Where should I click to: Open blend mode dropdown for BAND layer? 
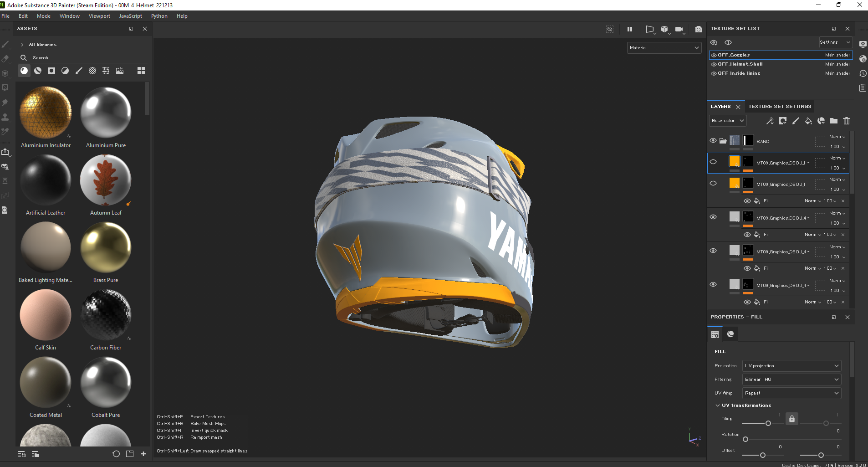(x=837, y=137)
